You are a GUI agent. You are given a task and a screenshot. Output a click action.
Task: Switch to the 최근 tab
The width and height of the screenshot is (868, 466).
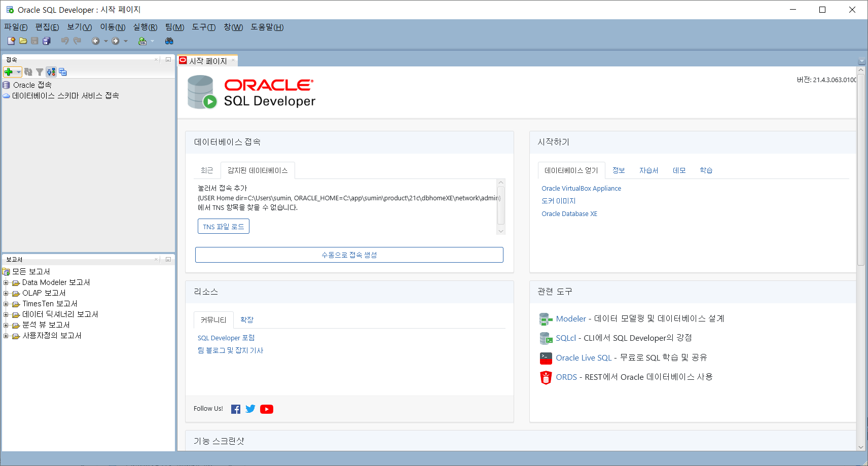coord(207,170)
